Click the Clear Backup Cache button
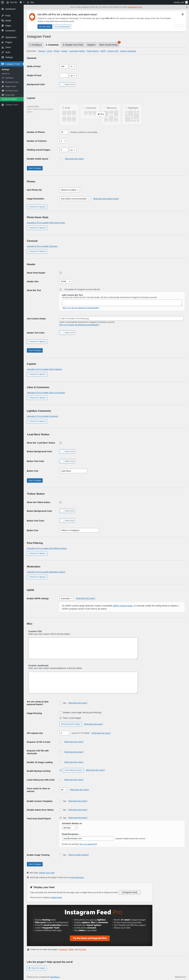189x980 pixels. pos(73,770)
